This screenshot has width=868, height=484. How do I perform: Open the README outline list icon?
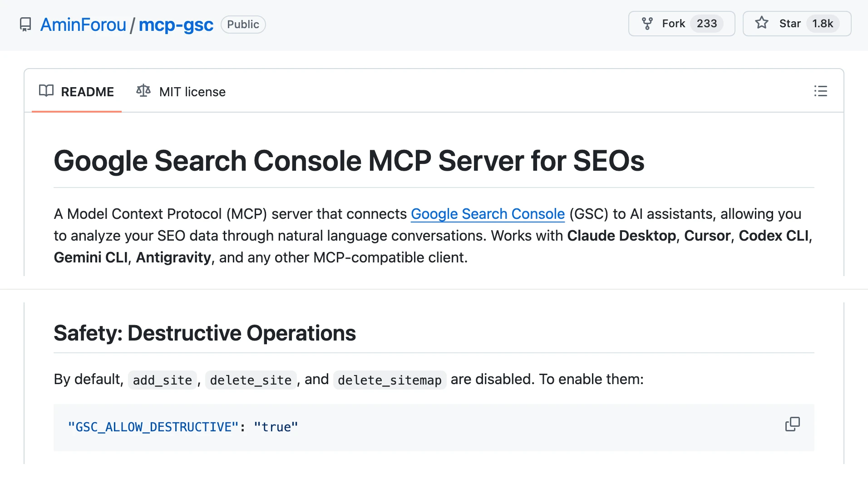(x=820, y=91)
